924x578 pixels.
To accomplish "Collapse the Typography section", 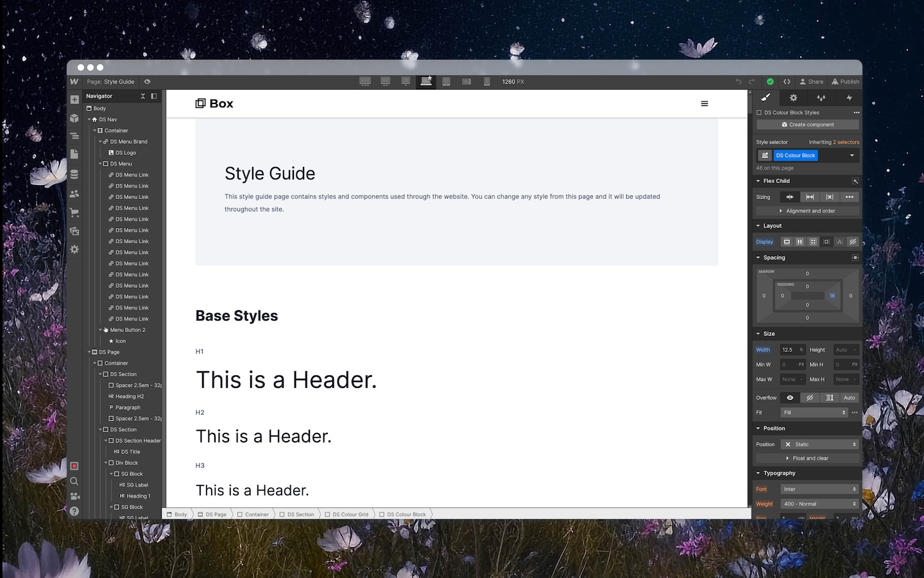I will tap(758, 473).
